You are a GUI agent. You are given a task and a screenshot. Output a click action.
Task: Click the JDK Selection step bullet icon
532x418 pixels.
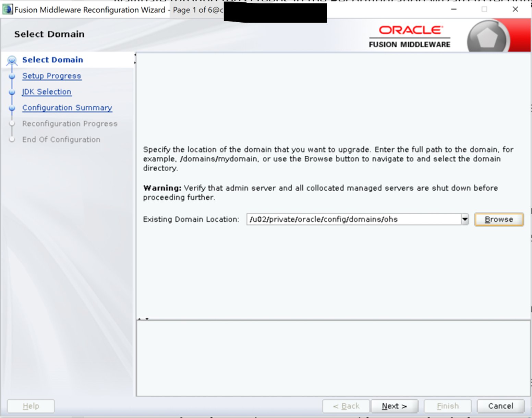[12, 92]
